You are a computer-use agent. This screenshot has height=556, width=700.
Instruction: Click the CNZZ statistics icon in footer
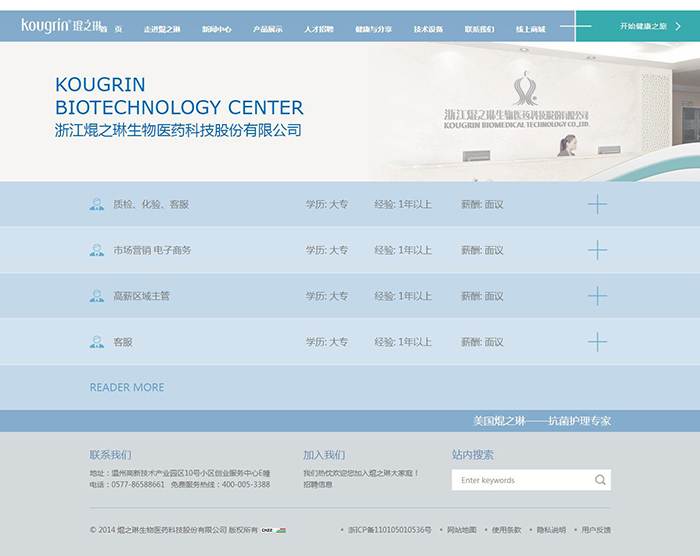[x=267, y=530]
